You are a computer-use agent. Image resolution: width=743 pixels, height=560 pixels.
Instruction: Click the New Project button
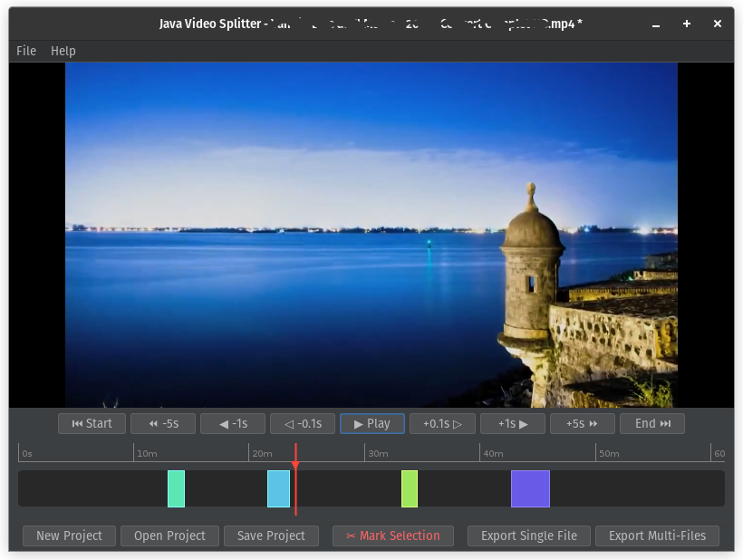coord(69,536)
